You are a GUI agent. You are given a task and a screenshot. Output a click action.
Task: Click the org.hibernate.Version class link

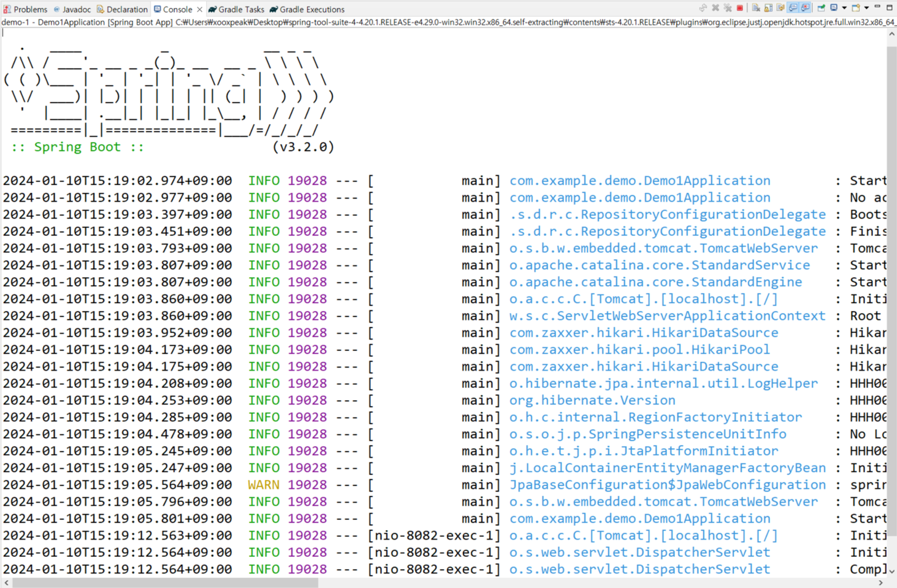[592, 400]
